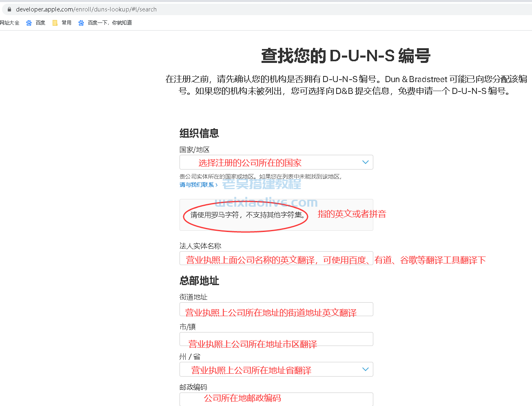Click the country dropdown chevron arrow
The height and width of the screenshot is (406, 532).
[365, 162]
